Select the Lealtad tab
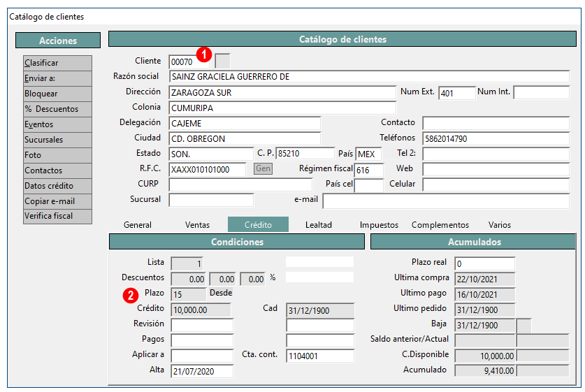The image size is (585, 392). [319, 225]
